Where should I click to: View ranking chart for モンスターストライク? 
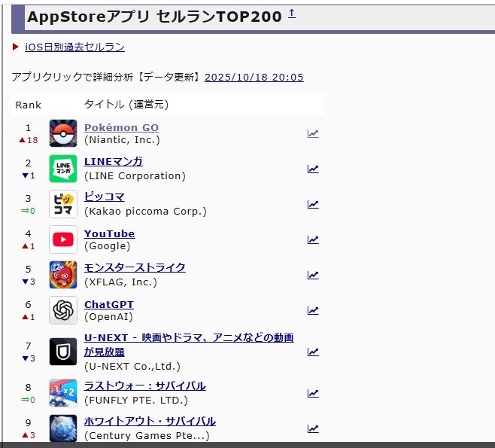(313, 275)
